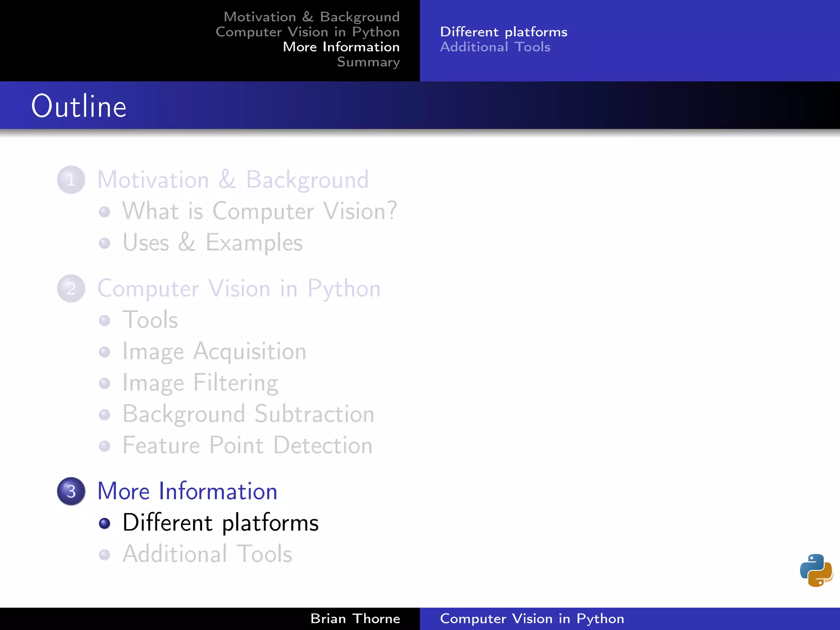Open 'Feature Point Detection' outline entry
Viewport: 840px width, 630px height.
point(247,445)
